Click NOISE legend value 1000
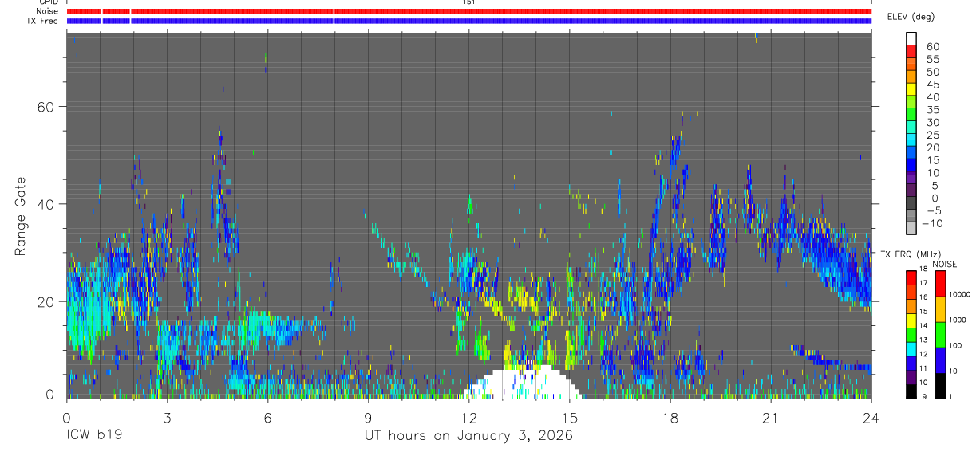The image size is (980, 452). pyautogui.click(x=958, y=320)
